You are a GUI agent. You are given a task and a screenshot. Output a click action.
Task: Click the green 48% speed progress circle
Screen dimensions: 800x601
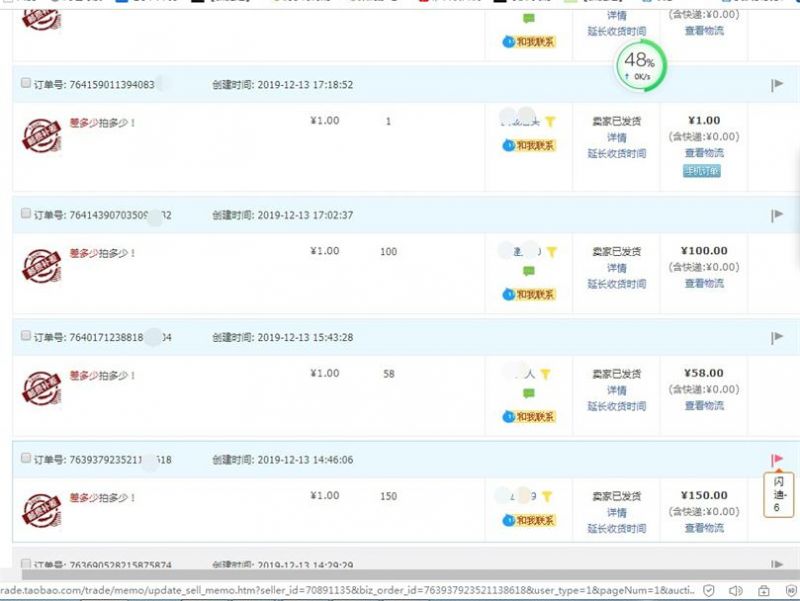point(640,65)
